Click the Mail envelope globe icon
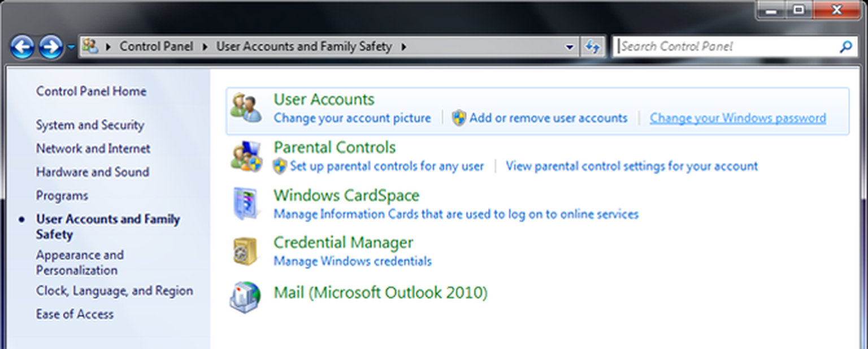Viewport: 868px width, 349px height. point(245,297)
